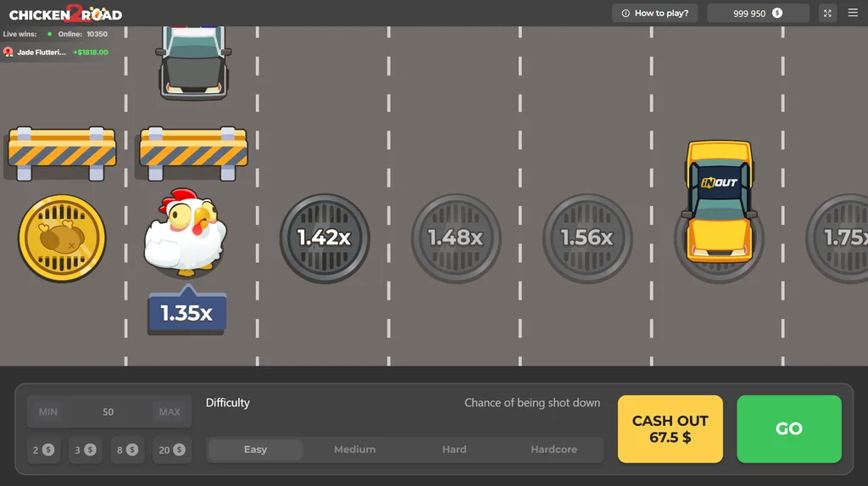Click the barrier above the chicken
Viewport: 868px width, 486px height.
[193, 154]
